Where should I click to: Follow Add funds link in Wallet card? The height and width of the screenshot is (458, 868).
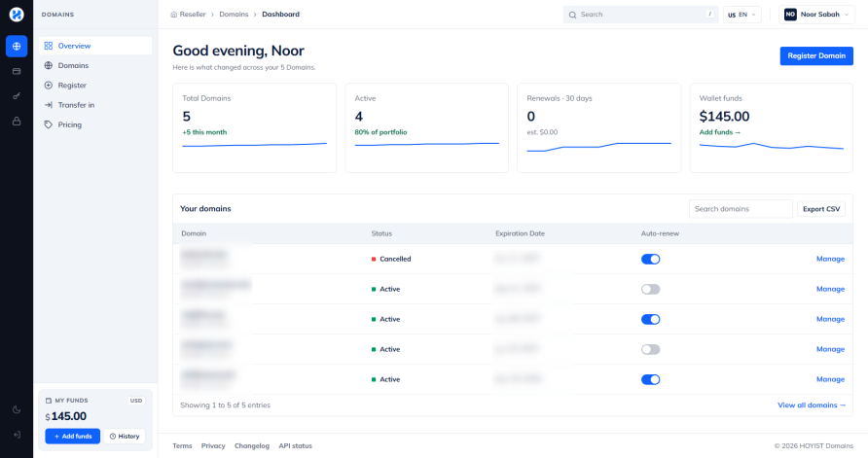720,132
